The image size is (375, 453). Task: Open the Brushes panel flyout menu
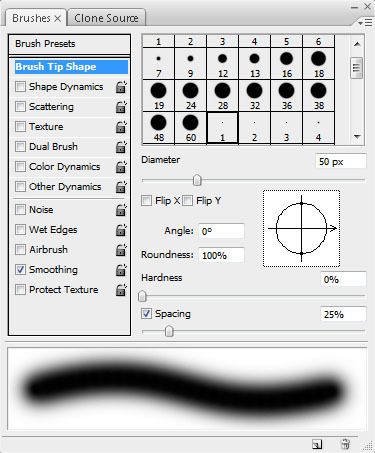point(365,22)
